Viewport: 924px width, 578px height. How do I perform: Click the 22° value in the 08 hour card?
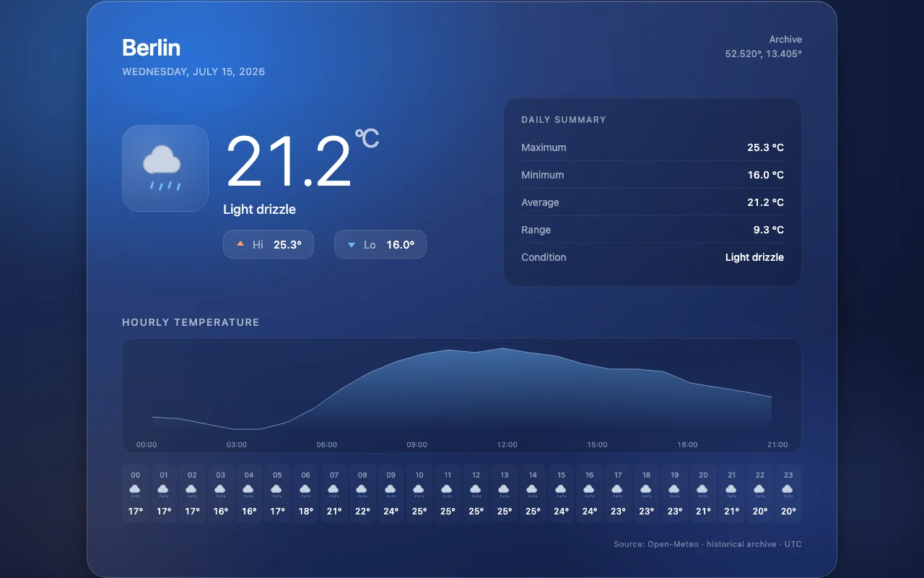pos(362,512)
